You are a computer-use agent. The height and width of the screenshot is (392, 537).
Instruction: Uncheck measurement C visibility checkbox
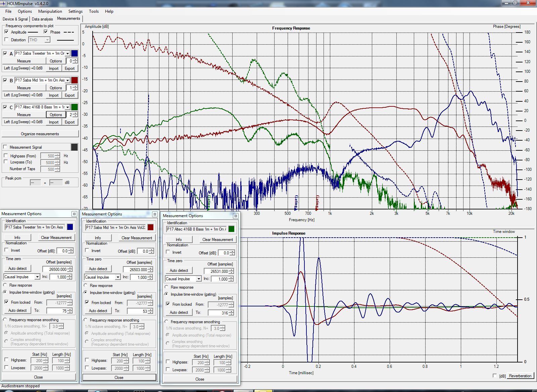5,107
